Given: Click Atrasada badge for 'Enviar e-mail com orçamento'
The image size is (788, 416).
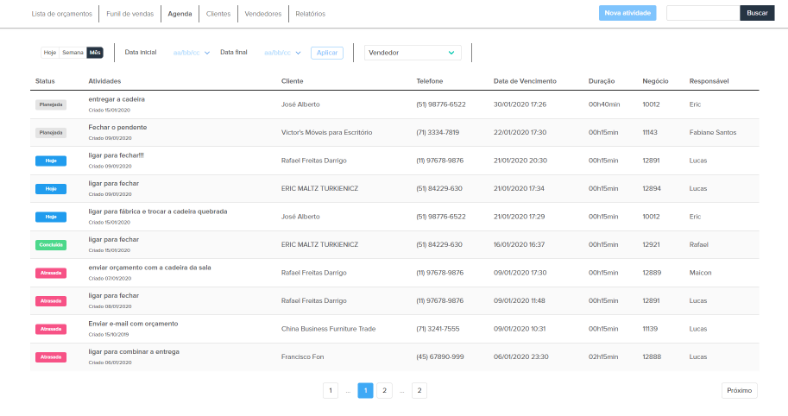Looking at the screenshot, I should 50,328.
